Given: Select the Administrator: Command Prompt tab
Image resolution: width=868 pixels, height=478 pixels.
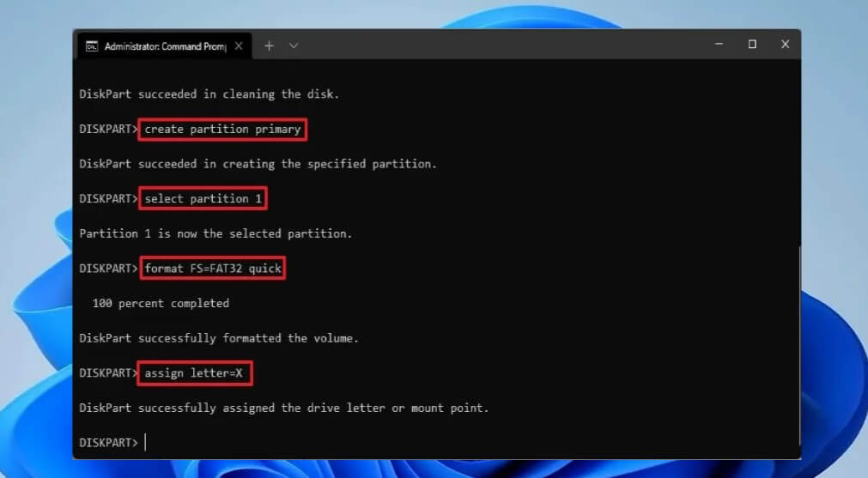Looking at the screenshot, I should pos(164,46).
